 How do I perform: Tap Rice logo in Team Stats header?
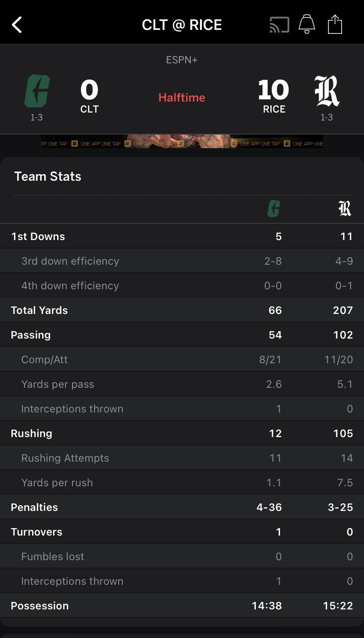pyautogui.click(x=345, y=208)
